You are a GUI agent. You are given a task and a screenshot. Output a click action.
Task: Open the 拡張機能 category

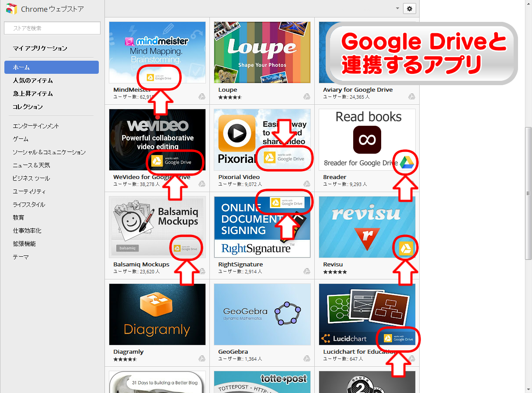(x=24, y=244)
